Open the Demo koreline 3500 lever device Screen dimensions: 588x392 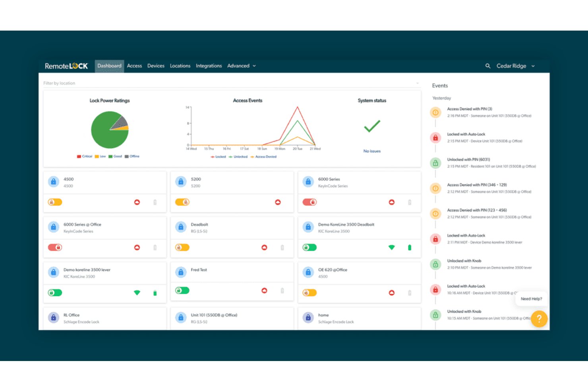pyautogui.click(x=87, y=270)
